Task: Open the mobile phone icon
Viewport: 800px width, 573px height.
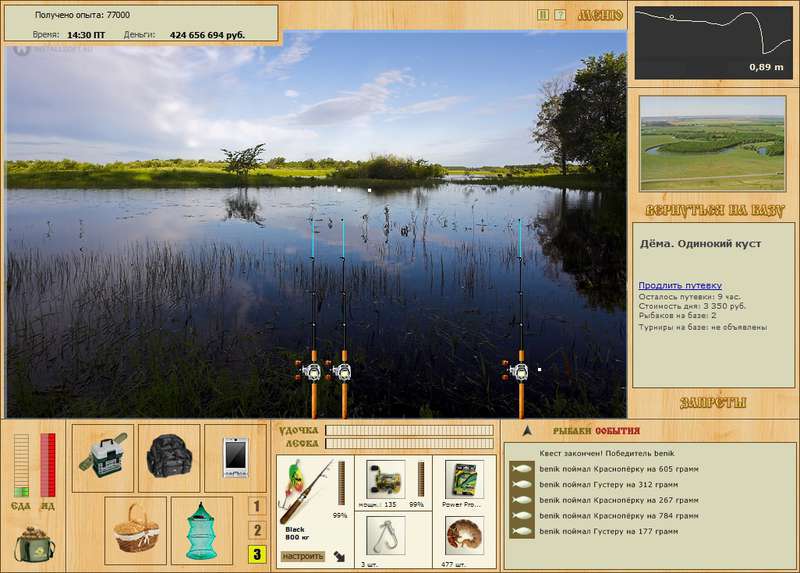Action: pos(235,458)
